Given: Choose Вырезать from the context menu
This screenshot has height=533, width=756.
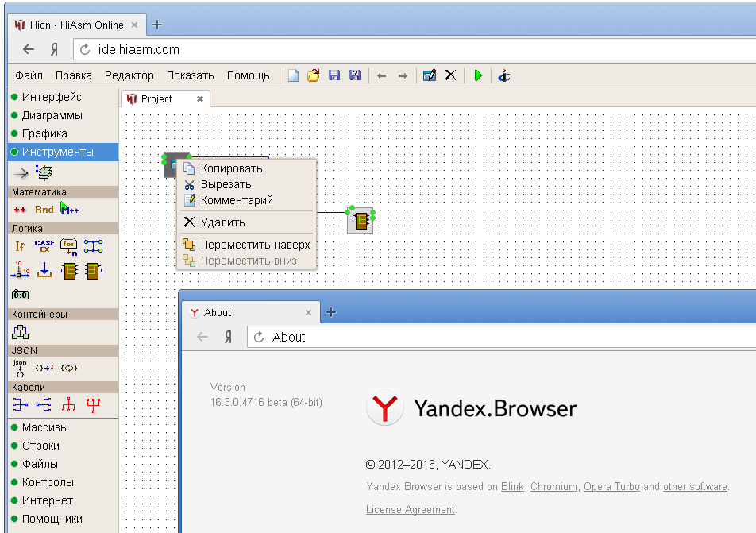Looking at the screenshot, I should [247, 184].
